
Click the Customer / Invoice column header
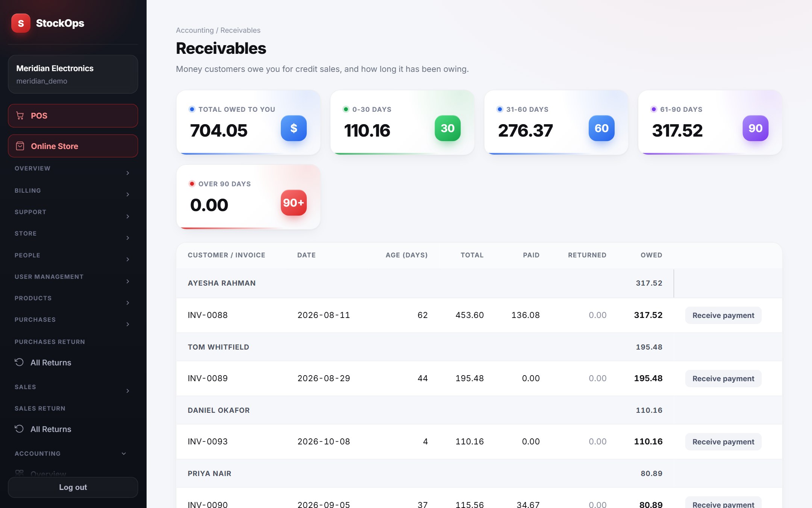[226, 255]
